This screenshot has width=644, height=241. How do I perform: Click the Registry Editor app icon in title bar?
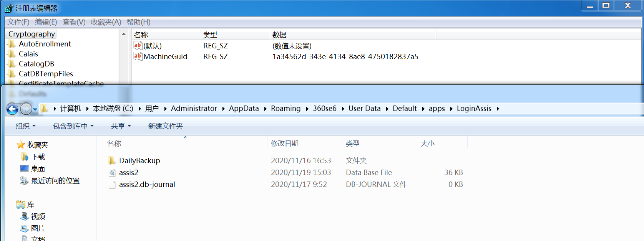tap(9, 8)
